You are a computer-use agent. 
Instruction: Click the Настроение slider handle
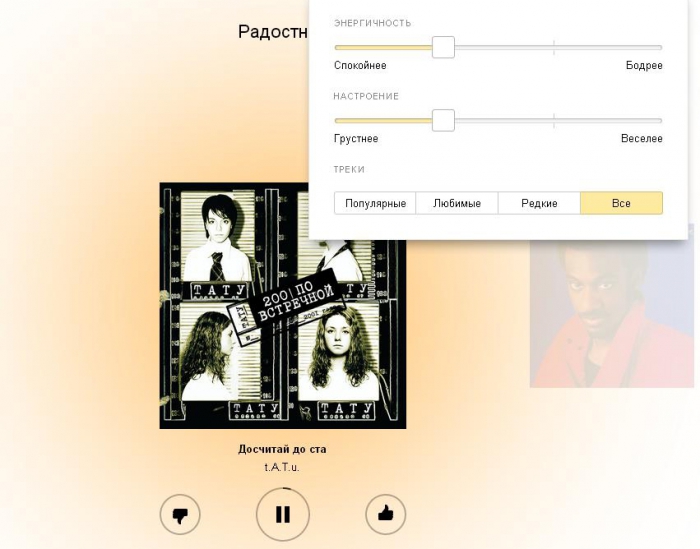pos(443,121)
